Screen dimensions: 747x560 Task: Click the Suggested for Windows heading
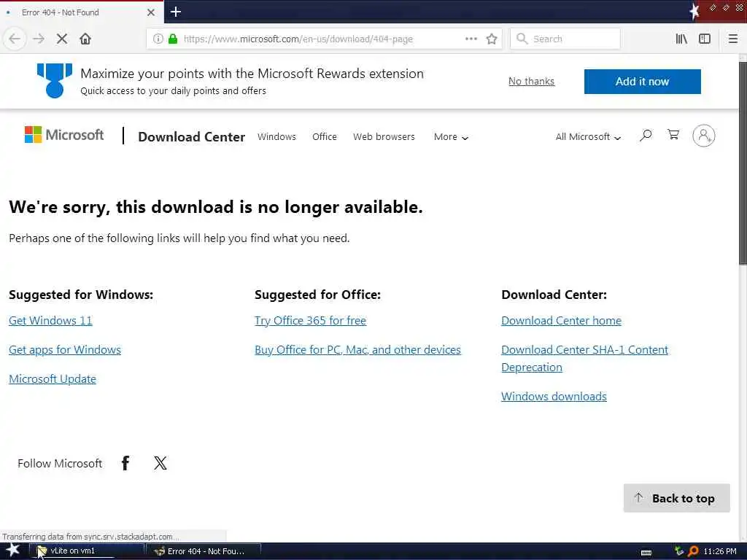[x=81, y=295]
